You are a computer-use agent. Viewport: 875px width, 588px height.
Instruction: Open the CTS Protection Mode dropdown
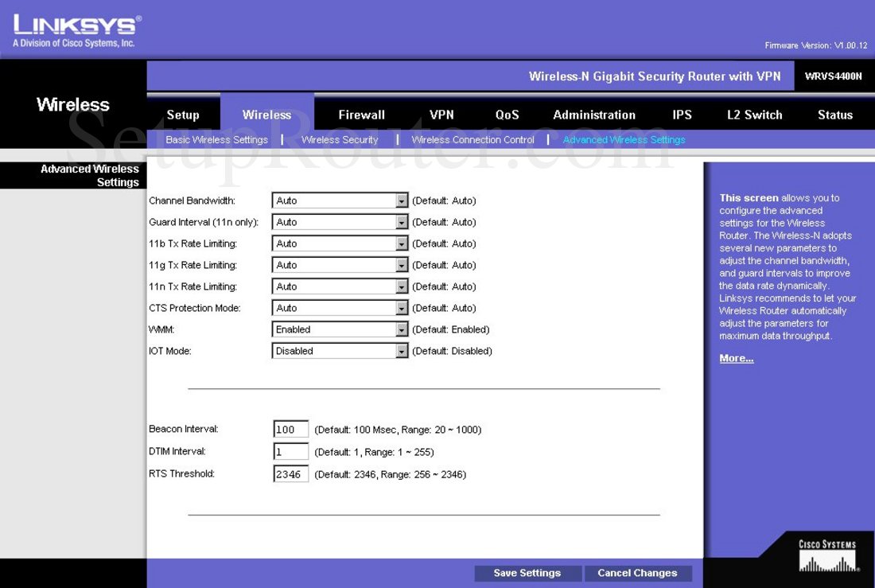pos(401,307)
